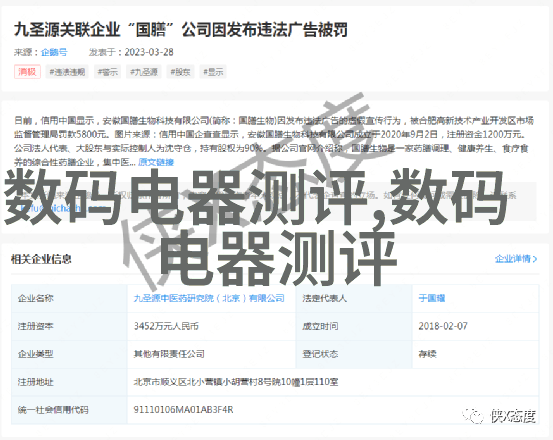Viewport: 553px width, 440px height.
Task: Click the 其他有限责任公司 company type value
Action: (169, 354)
